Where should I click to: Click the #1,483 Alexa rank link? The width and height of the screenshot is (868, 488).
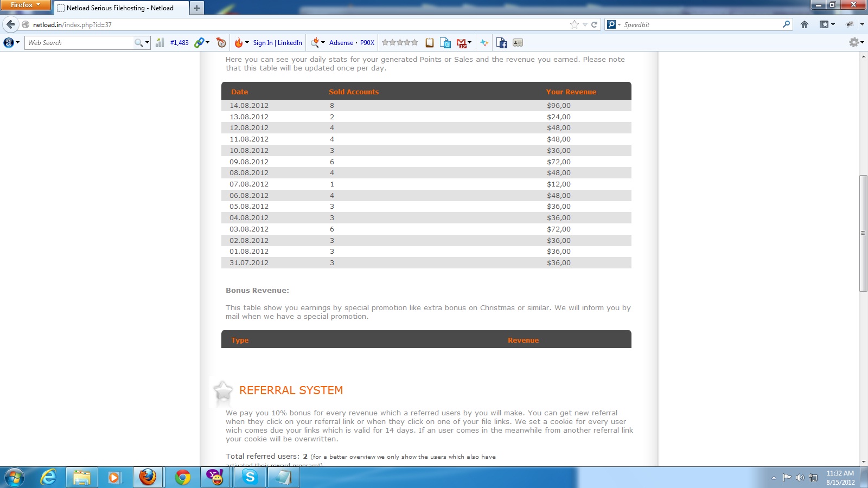click(x=180, y=43)
